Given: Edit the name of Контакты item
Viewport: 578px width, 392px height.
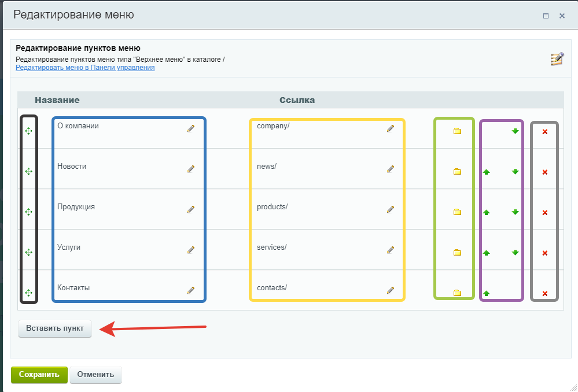Looking at the screenshot, I should point(190,290).
